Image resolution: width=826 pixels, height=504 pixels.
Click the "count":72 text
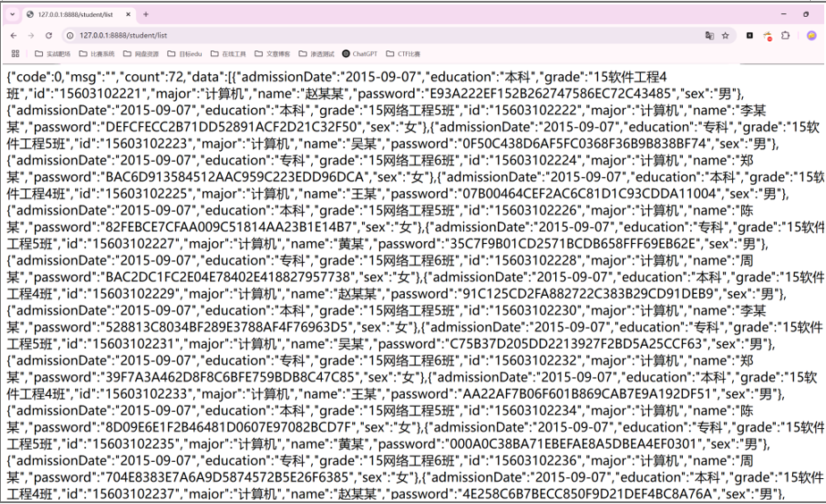pos(152,77)
